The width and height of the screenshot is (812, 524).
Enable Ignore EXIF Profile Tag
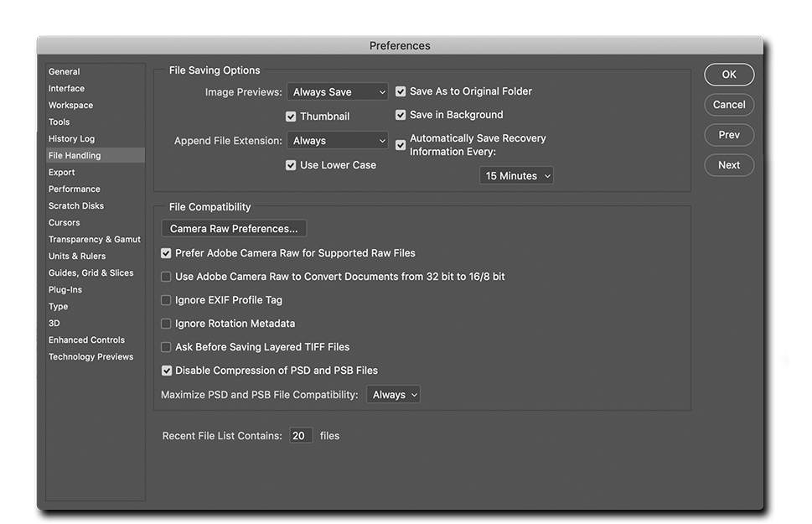(165, 299)
